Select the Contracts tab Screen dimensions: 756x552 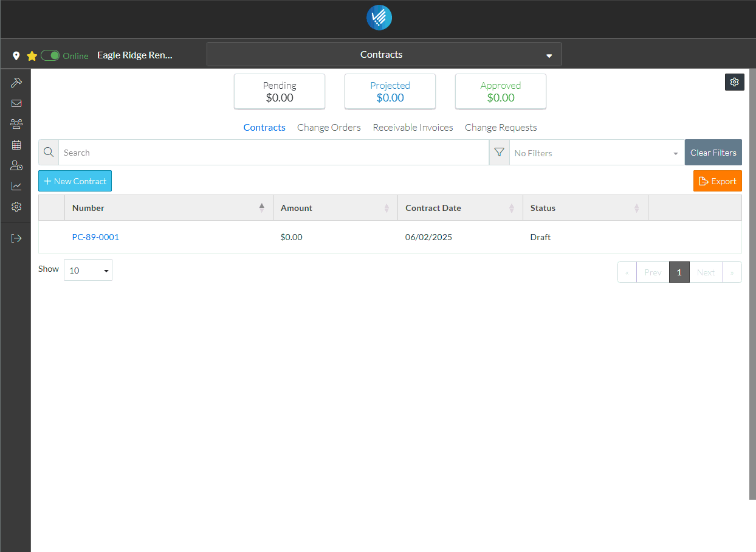(264, 128)
